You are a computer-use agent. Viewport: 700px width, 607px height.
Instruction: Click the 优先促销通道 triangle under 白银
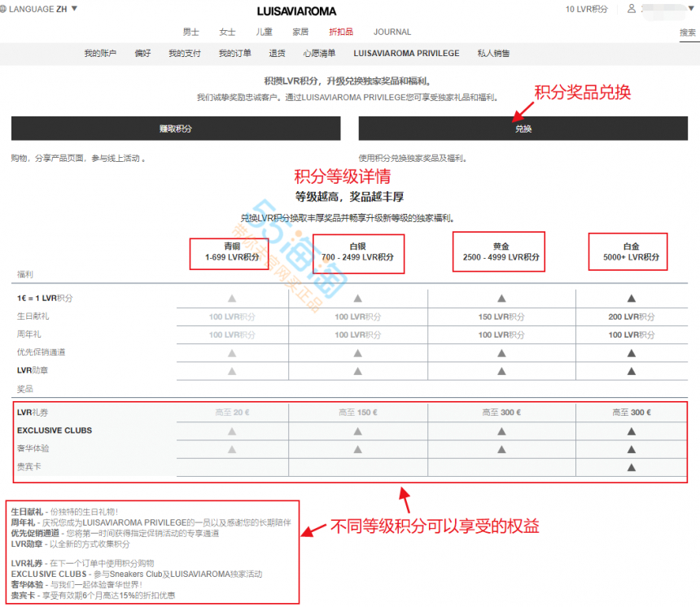point(358,353)
